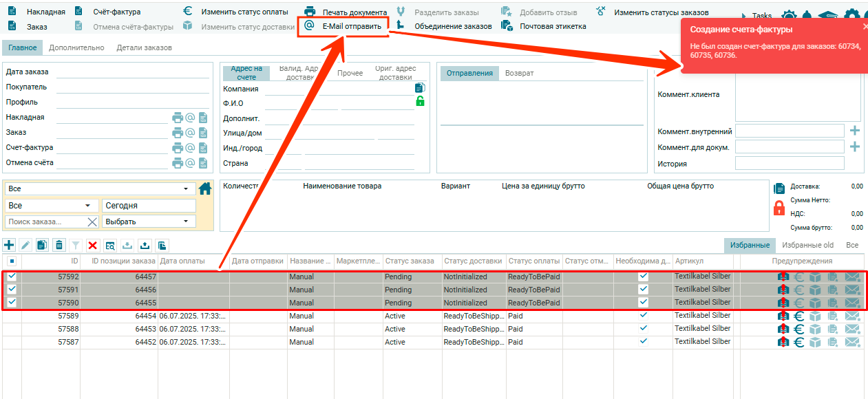Click the red padlock near totals

pos(779,208)
